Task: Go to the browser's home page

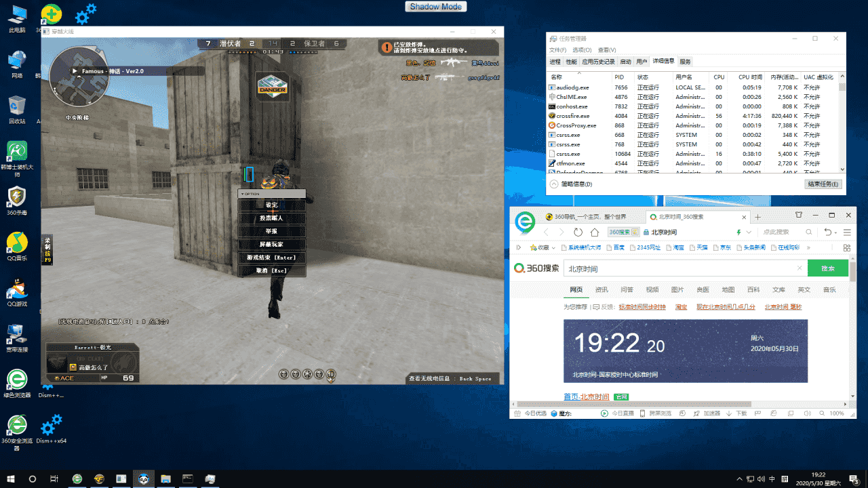Action: coord(595,232)
